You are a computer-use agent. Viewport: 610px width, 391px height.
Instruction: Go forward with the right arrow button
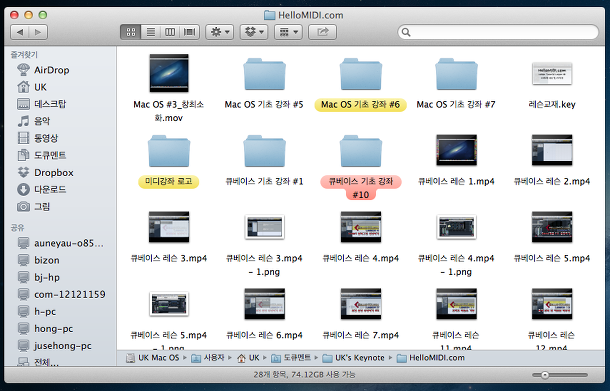tap(38, 32)
